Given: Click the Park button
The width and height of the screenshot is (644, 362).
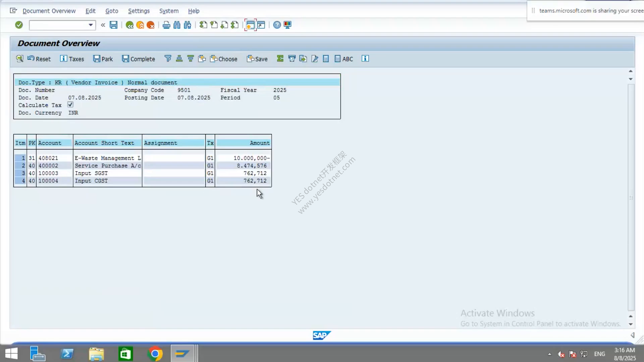Looking at the screenshot, I should (x=103, y=59).
